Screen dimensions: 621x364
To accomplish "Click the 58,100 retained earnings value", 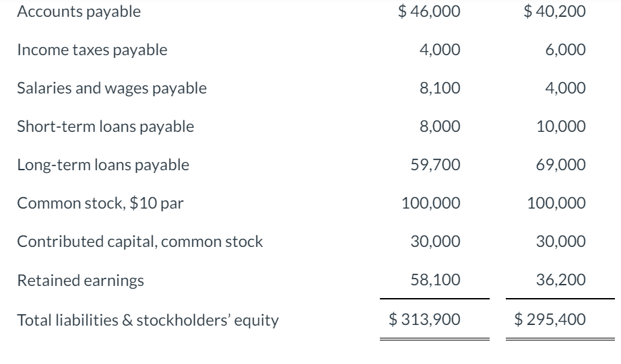I will pyautogui.click(x=436, y=281).
